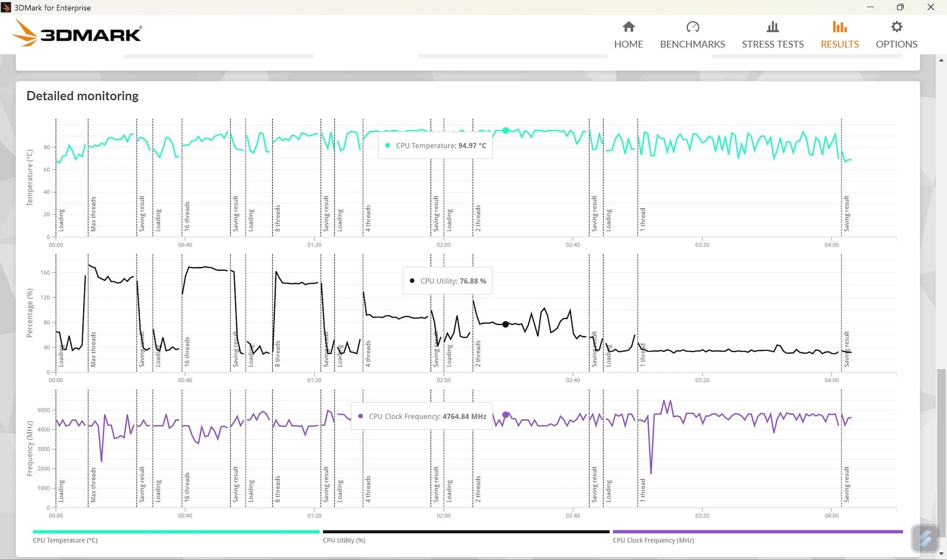
Task: Click the 3DMARK logo
Action: click(76, 33)
